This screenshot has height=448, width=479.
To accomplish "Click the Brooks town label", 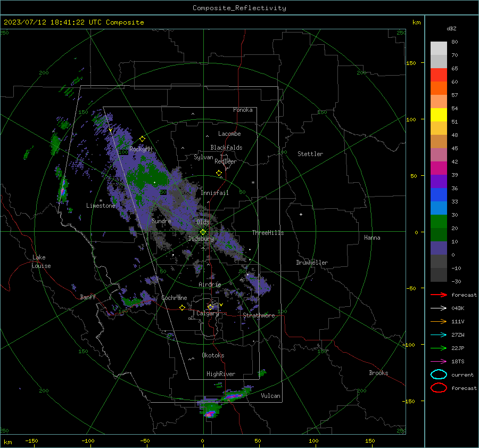I will click(x=378, y=373).
